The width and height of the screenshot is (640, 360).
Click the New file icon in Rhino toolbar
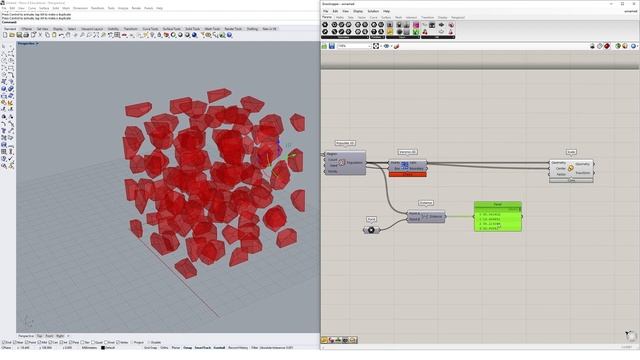[x=5, y=35]
